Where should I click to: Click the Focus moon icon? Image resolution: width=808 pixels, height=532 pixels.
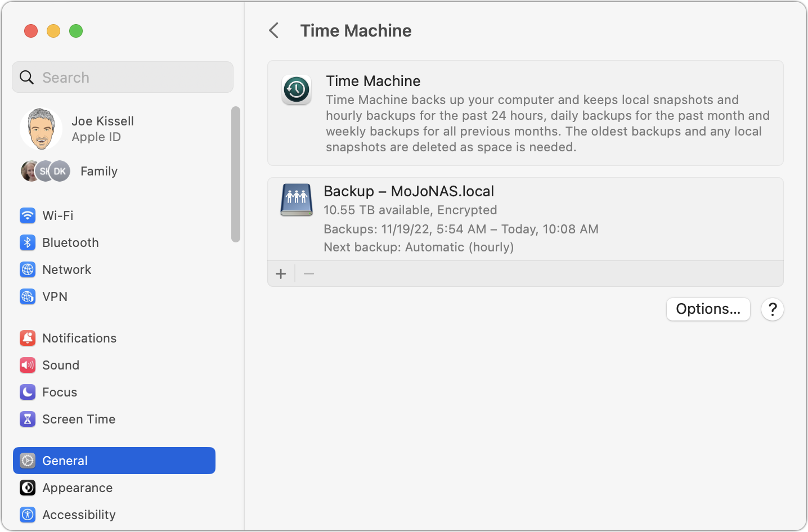[28, 392]
